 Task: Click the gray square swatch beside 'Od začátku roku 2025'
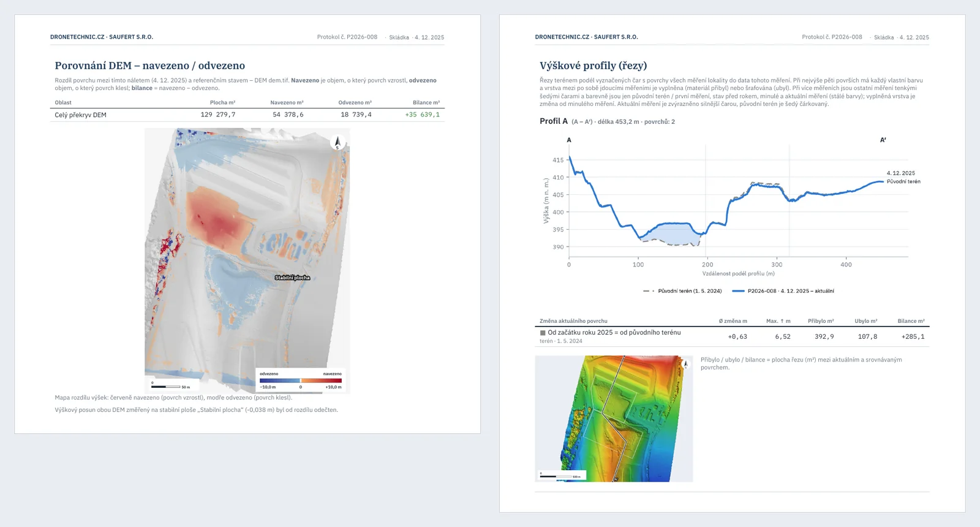tap(543, 333)
